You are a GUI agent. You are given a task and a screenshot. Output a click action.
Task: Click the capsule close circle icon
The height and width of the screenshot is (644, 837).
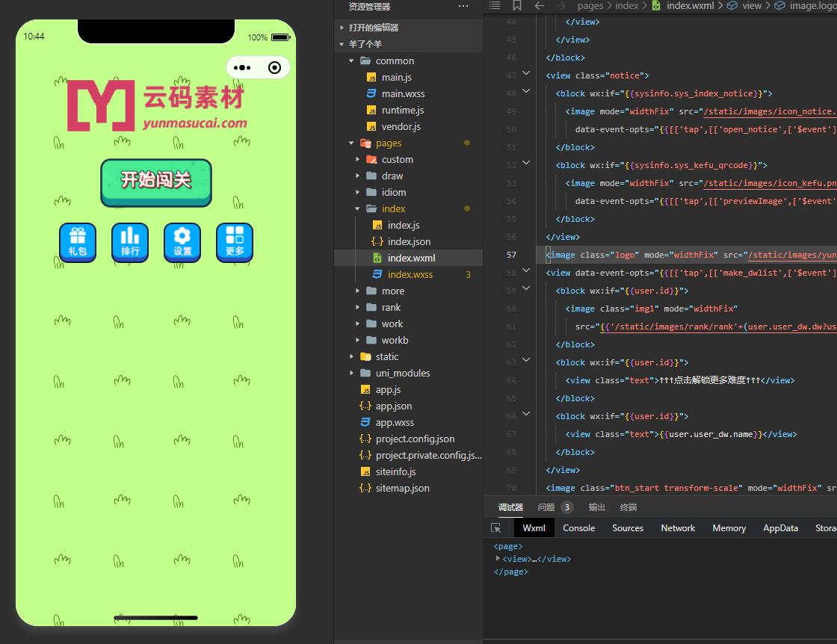274,68
